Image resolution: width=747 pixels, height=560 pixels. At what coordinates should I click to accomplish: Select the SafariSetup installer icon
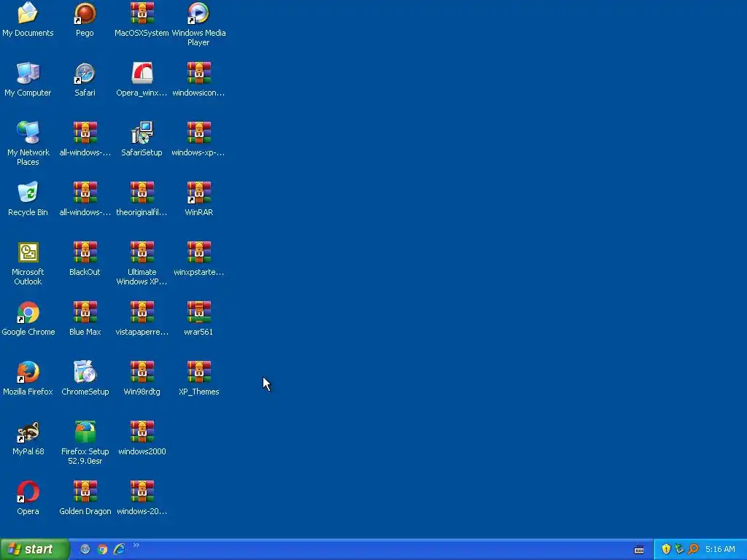142,133
